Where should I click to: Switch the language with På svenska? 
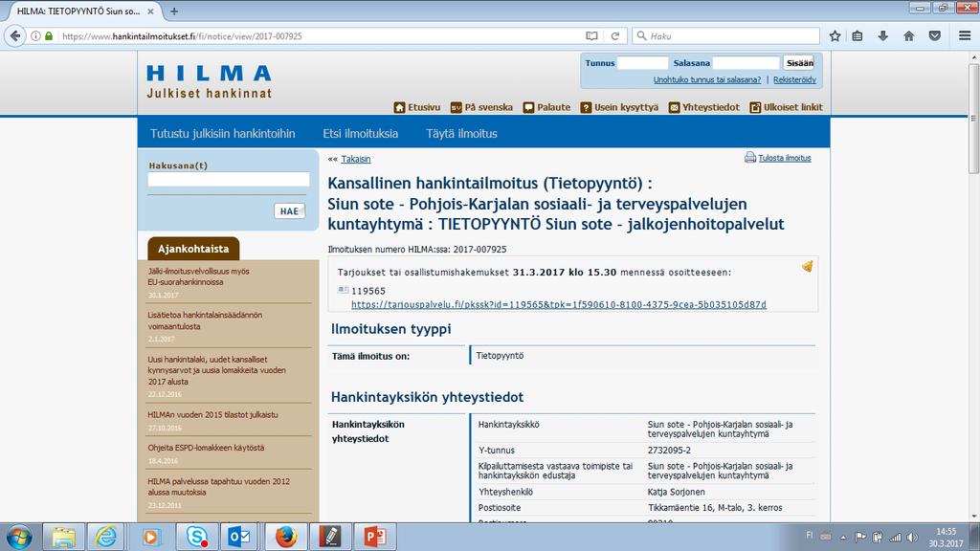coord(481,107)
